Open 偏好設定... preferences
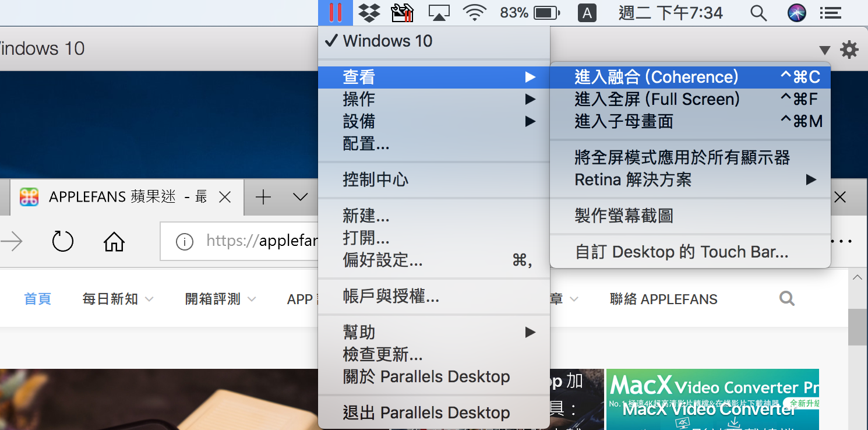This screenshot has width=868, height=430. (434, 260)
